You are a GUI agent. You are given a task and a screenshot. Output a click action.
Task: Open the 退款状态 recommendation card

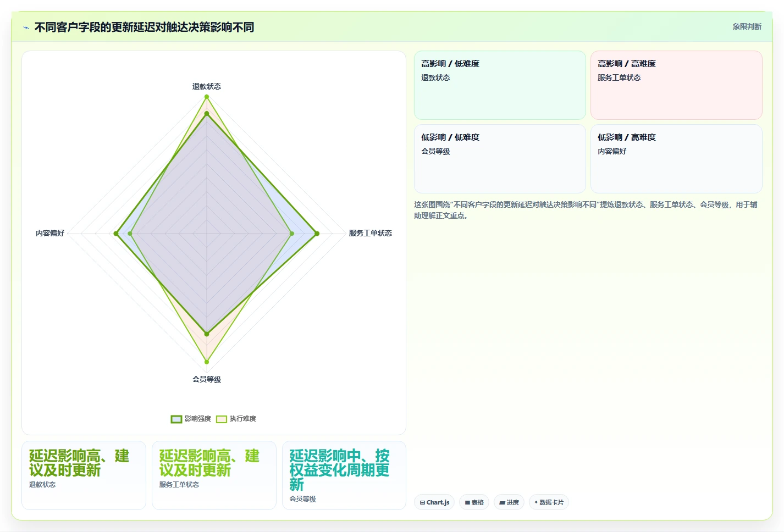tap(84, 475)
